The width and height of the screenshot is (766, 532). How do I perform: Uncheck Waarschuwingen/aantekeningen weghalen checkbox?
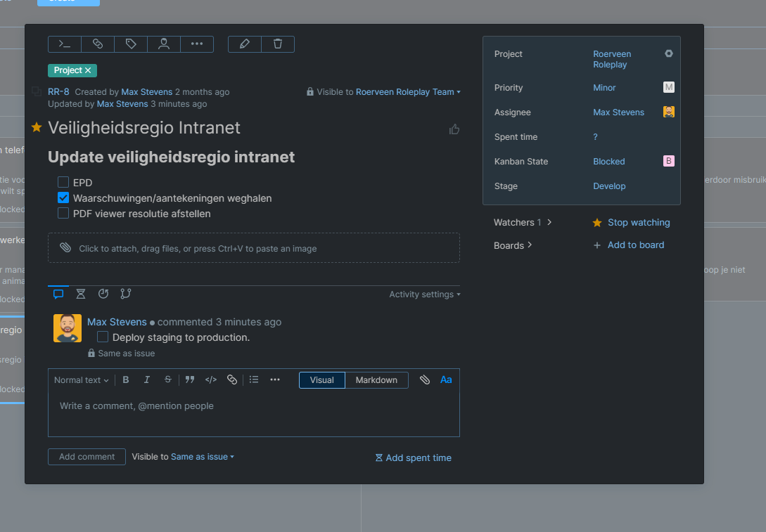[x=63, y=198]
